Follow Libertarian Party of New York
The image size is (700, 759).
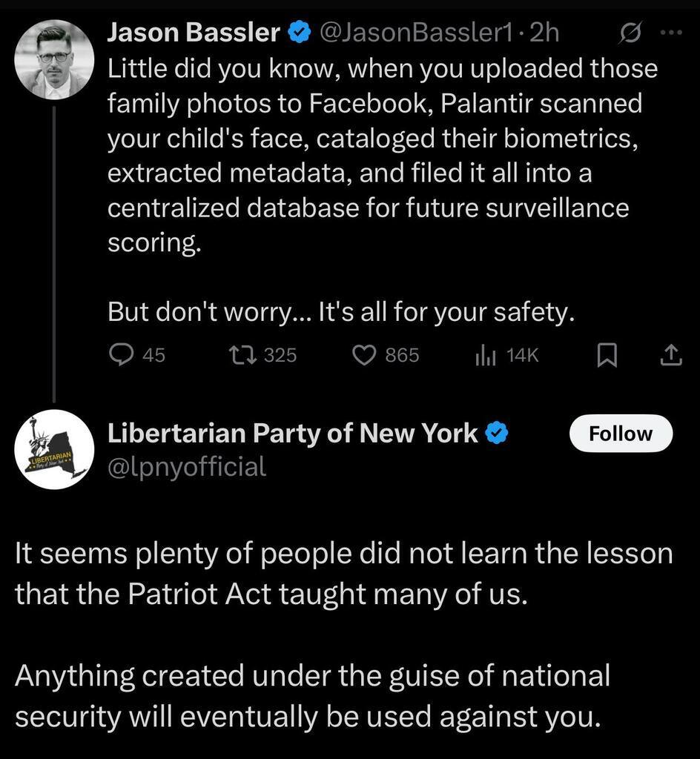point(620,434)
